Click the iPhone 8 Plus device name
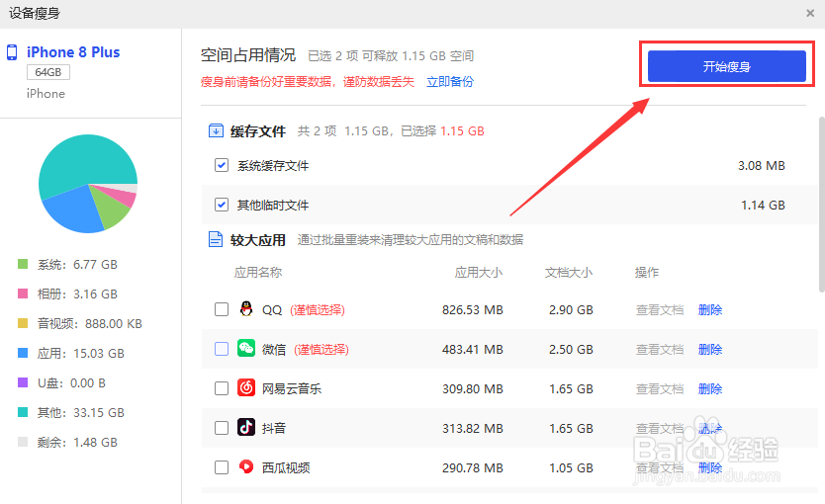 tap(73, 52)
